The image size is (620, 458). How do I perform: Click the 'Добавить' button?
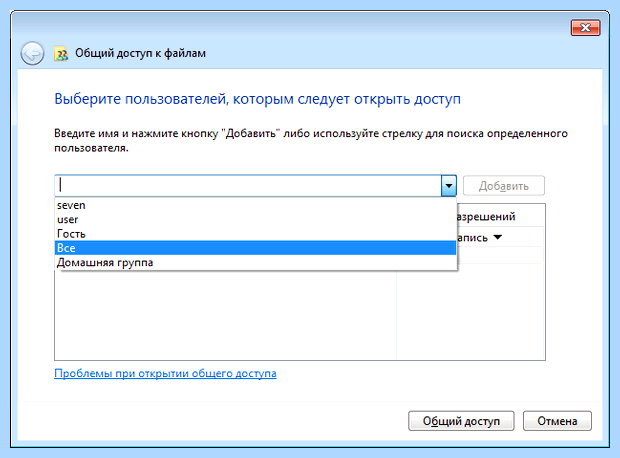point(504,185)
